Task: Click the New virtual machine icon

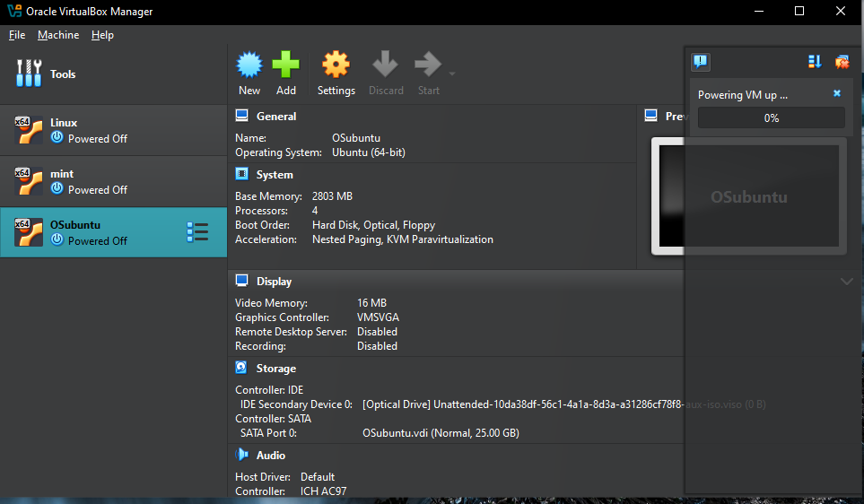Action: pos(249,65)
